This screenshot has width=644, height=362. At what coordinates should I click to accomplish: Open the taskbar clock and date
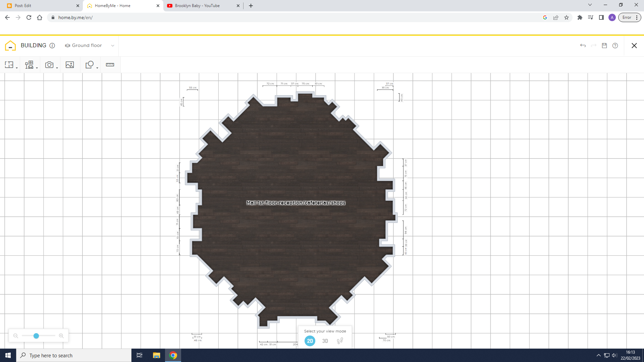click(x=630, y=355)
